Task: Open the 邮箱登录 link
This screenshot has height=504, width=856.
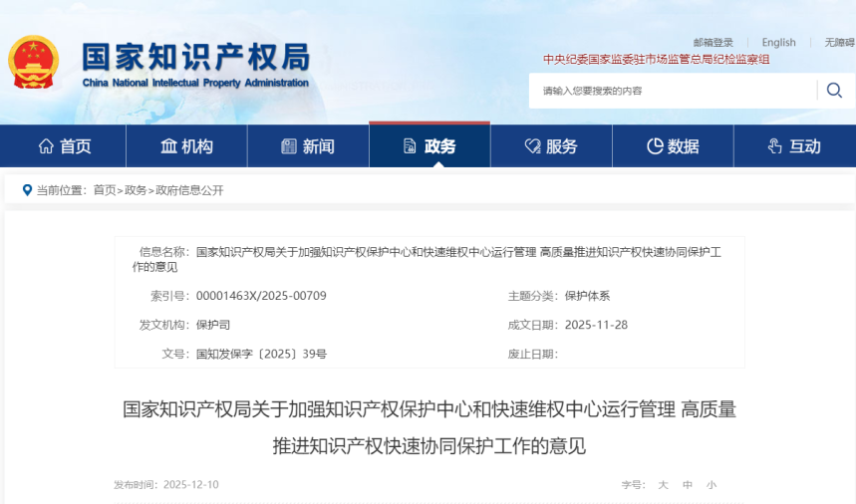Action: click(x=713, y=43)
